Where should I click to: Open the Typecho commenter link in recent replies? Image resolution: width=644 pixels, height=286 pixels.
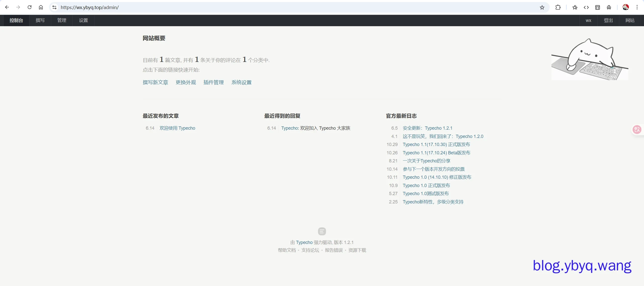[x=290, y=128]
